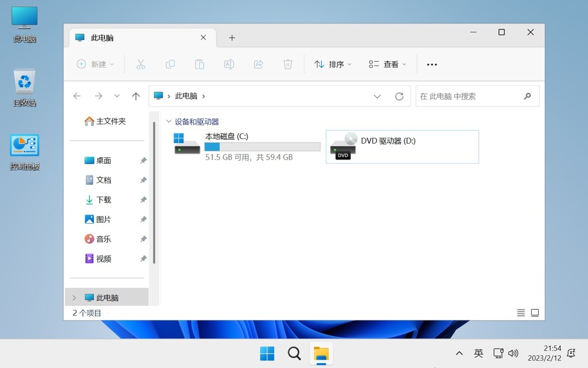The height and width of the screenshot is (368, 588).
Task: Collapse the 设备和驱动器 group
Action: [169, 122]
